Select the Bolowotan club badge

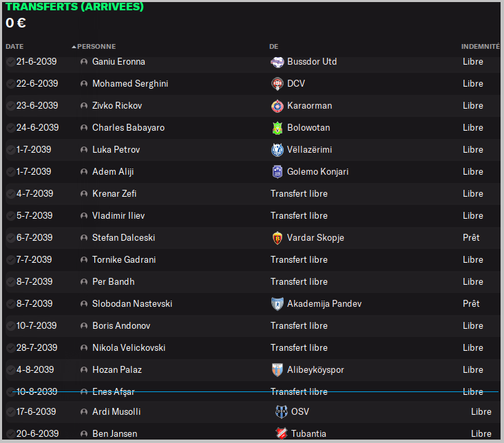click(x=277, y=128)
